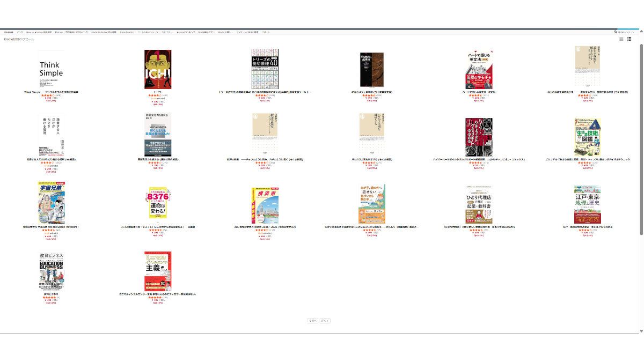Switch to grid view layout icon
This screenshot has width=644, height=362.
pyautogui.click(x=630, y=39)
